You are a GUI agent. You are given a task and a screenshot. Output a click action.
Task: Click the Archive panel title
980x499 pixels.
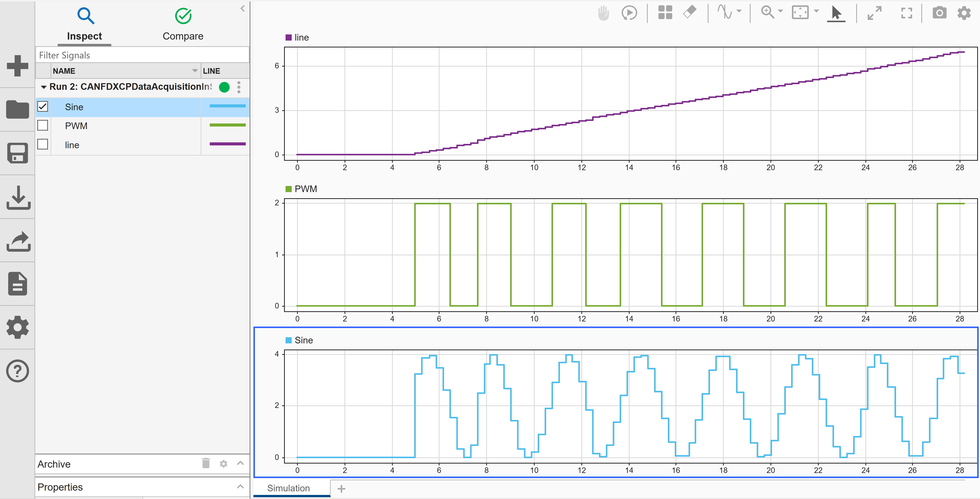tap(54, 464)
